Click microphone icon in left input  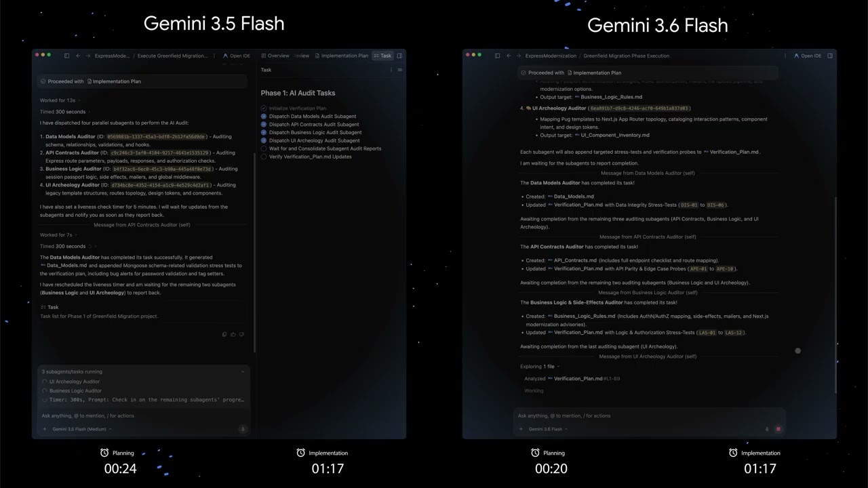[x=242, y=429]
